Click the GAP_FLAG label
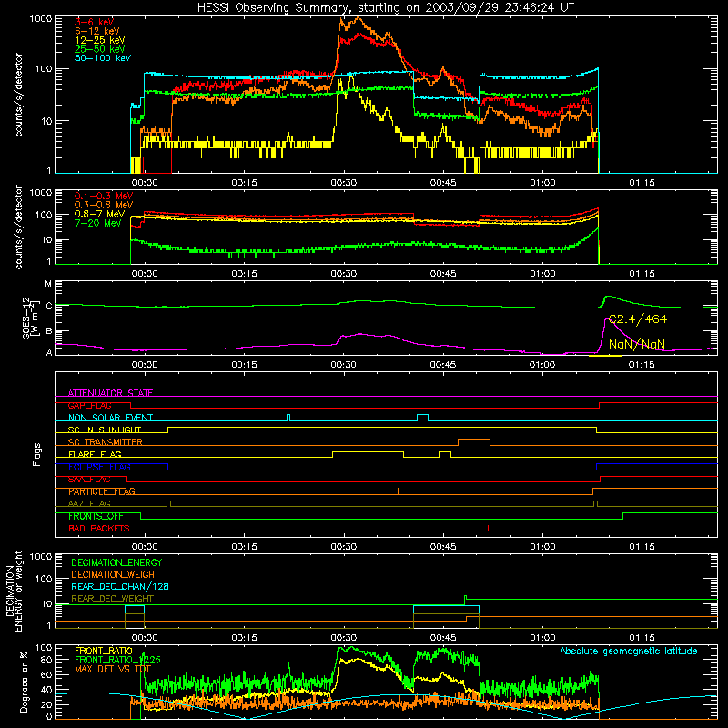728x728 pixels. pos(89,405)
